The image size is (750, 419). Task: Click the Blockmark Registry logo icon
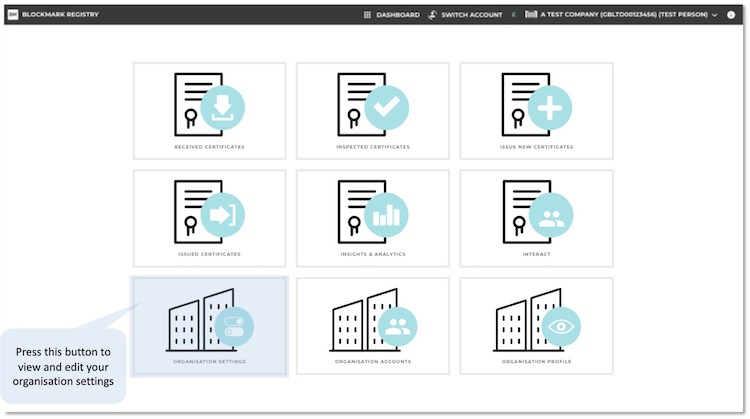(12, 15)
